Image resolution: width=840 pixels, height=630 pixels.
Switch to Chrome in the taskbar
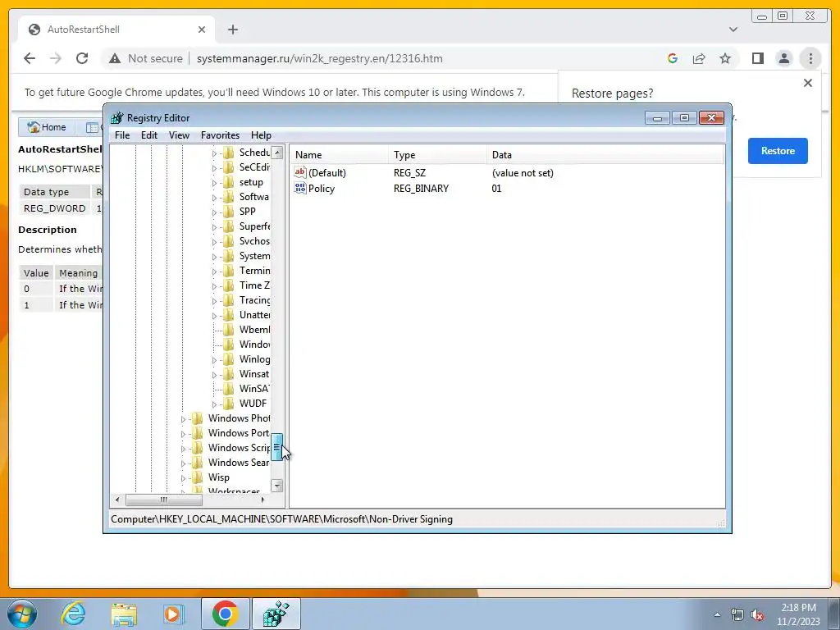click(225, 614)
